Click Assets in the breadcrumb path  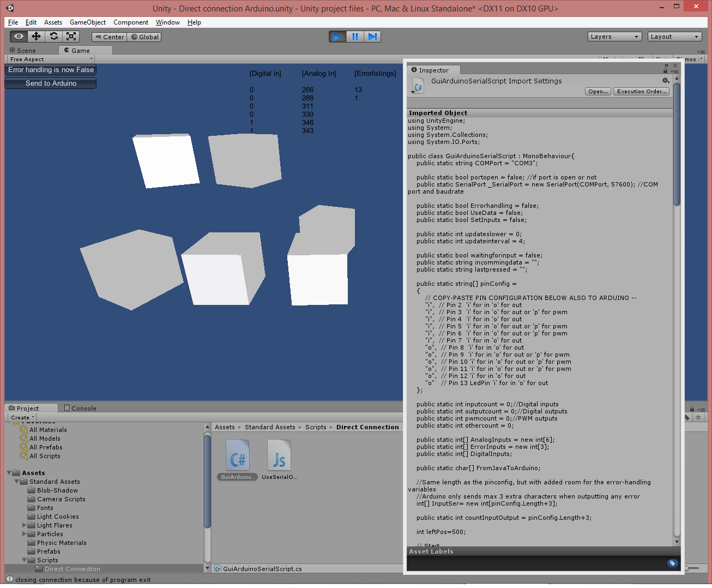point(225,427)
